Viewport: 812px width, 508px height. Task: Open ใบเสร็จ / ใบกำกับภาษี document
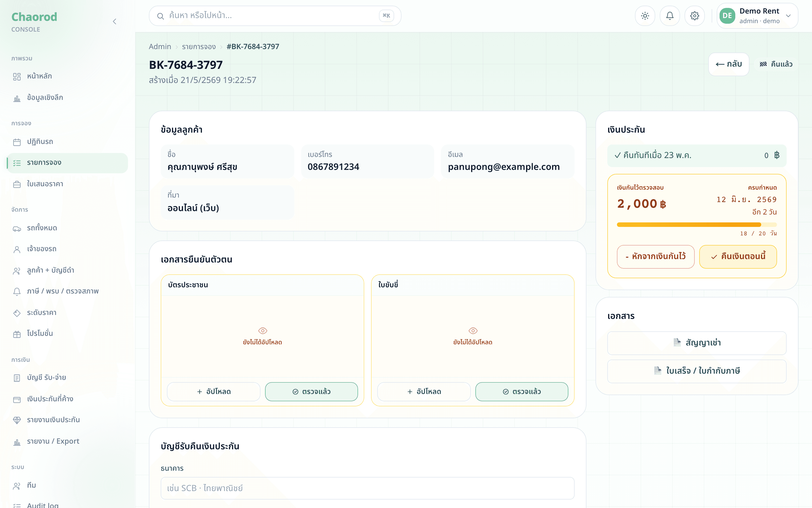click(697, 371)
